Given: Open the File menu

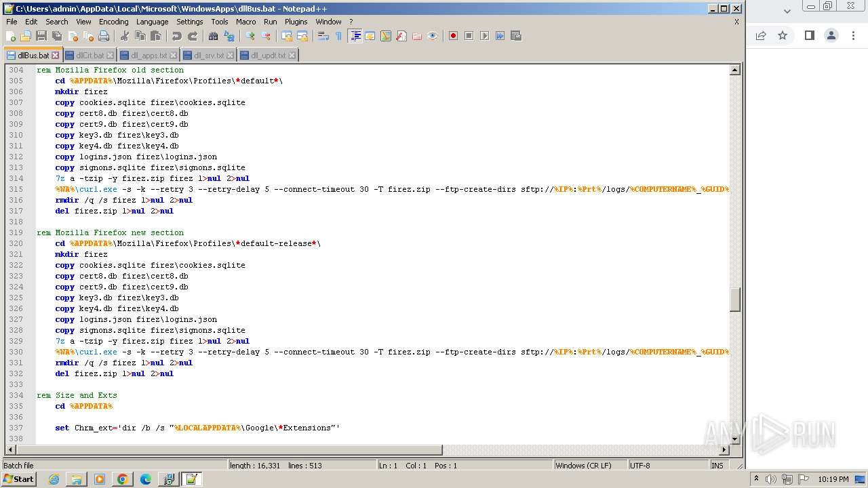Looking at the screenshot, I should (x=12, y=22).
